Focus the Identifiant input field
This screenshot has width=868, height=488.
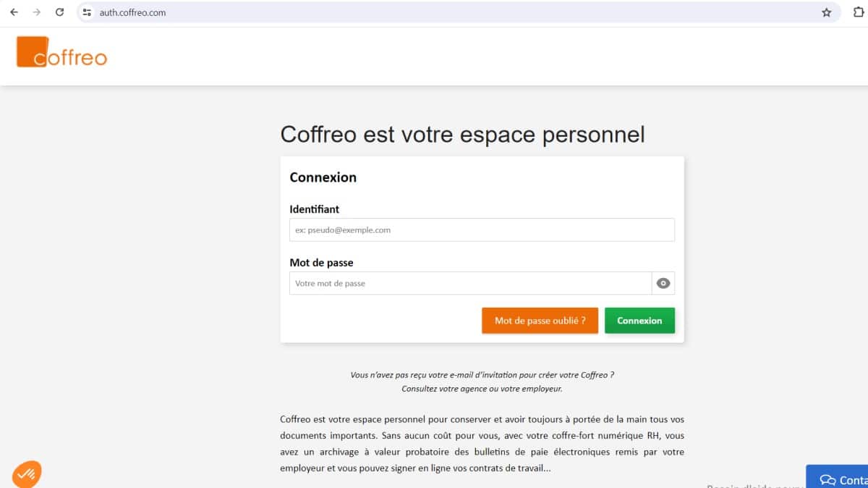[482, 230]
